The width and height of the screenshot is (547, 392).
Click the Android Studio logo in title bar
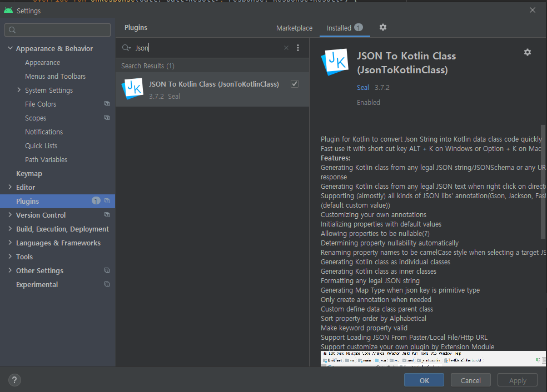coord(8,11)
